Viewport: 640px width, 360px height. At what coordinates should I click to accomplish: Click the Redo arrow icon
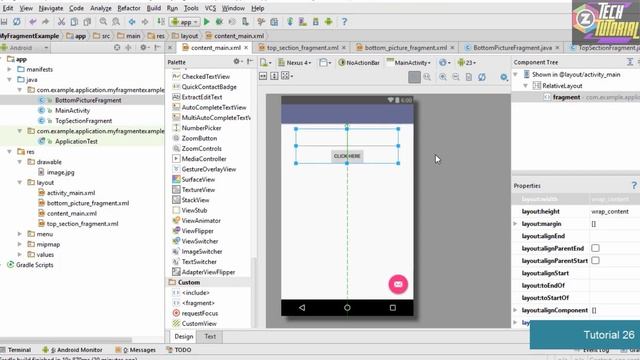tap(45, 22)
